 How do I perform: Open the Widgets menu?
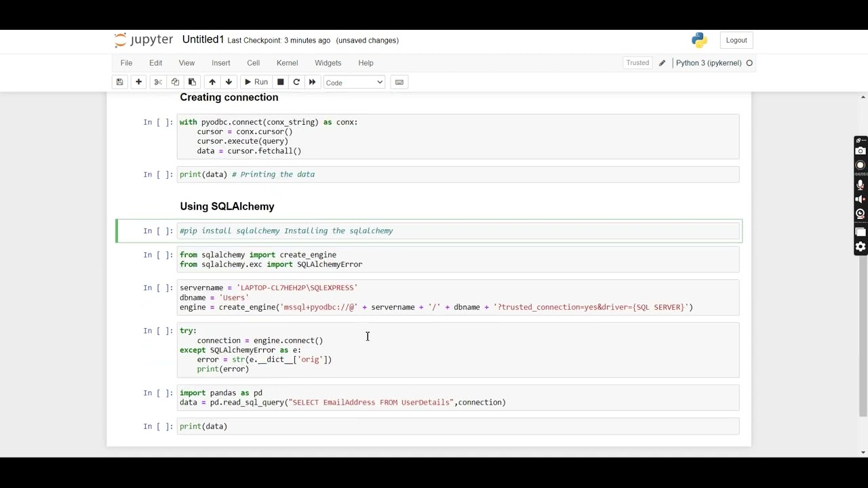328,63
